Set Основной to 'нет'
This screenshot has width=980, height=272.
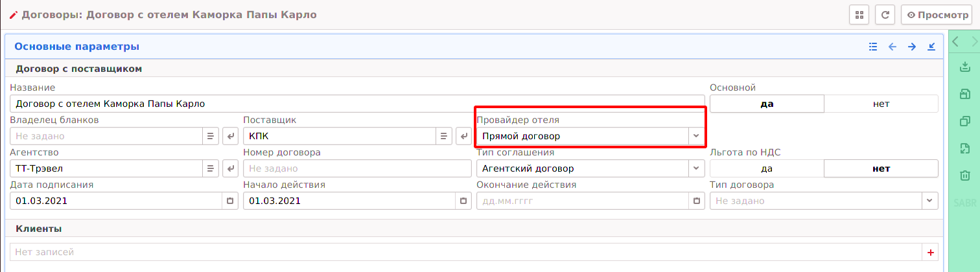pos(881,104)
